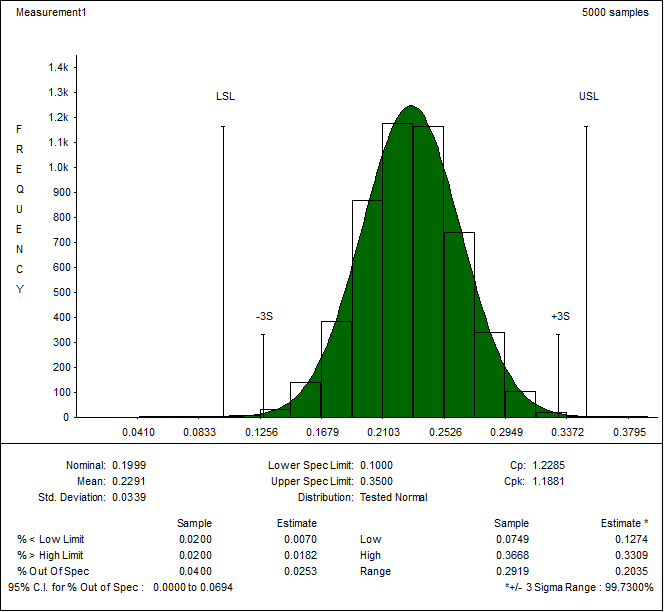Click x-axis value 0.0833
The height and width of the screenshot is (612, 664).
[x=199, y=432]
